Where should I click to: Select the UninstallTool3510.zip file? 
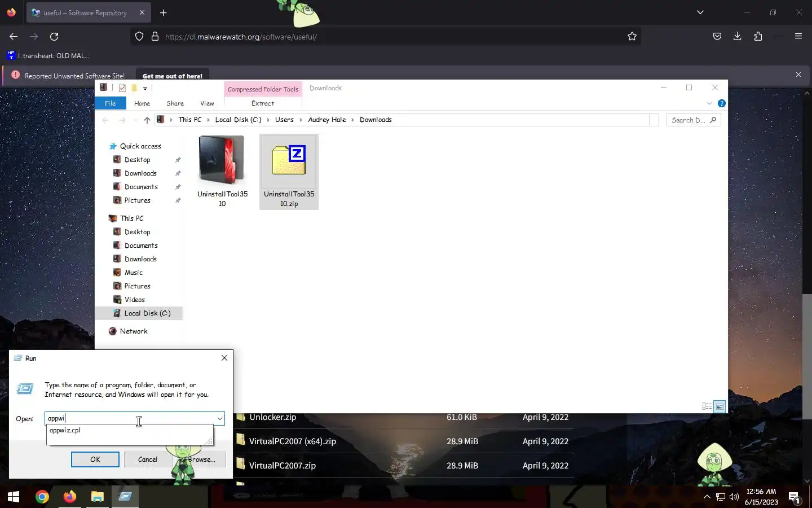click(x=289, y=172)
